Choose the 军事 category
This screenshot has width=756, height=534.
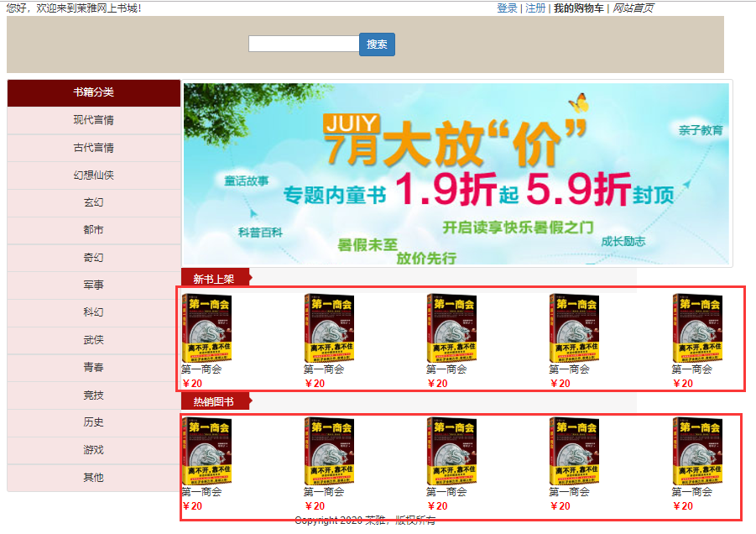[93, 285]
